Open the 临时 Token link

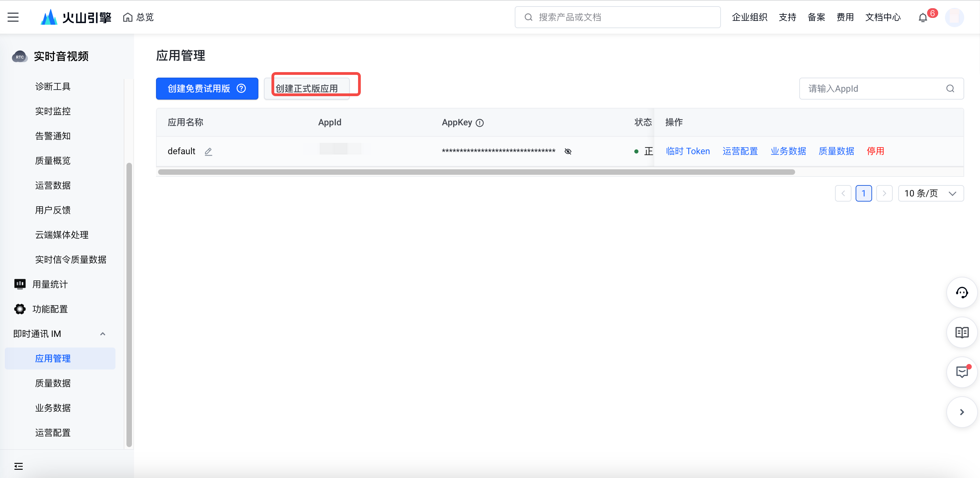(x=688, y=151)
